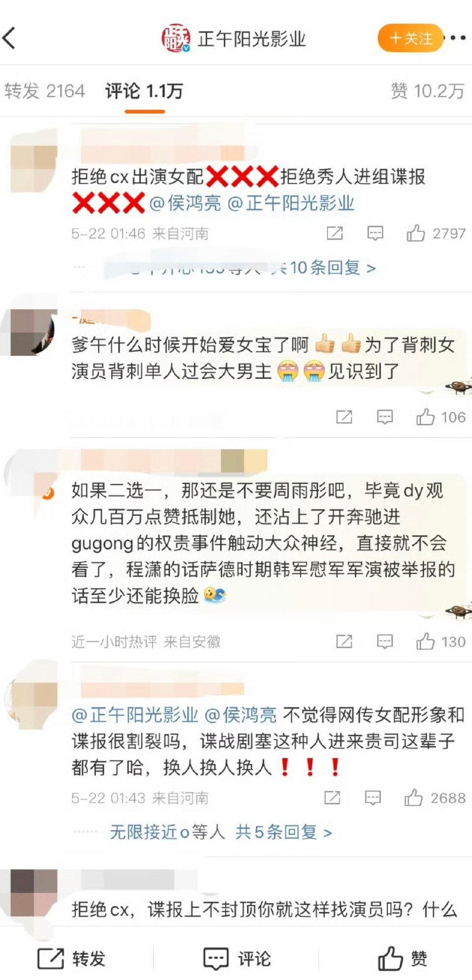Tap the bottom 评论 comment button
Image resolution: width=472 pixels, height=980 pixels.
coord(237,958)
